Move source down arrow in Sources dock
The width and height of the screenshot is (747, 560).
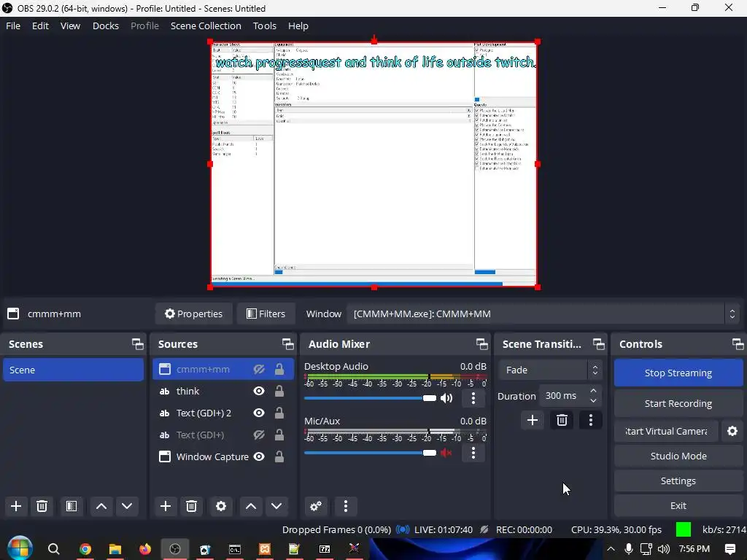[x=276, y=506]
